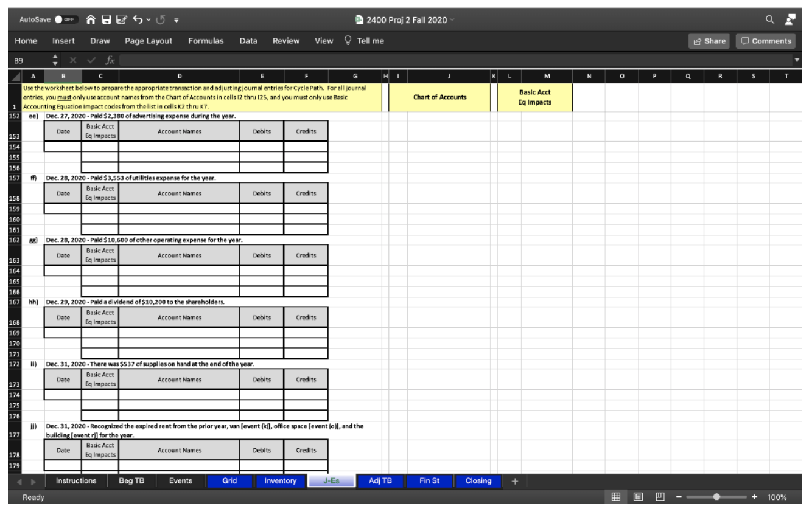Screen dimensions: 812x506
Task: Switch to the Inventory sheet tab
Action: click(x=281, y=481)
